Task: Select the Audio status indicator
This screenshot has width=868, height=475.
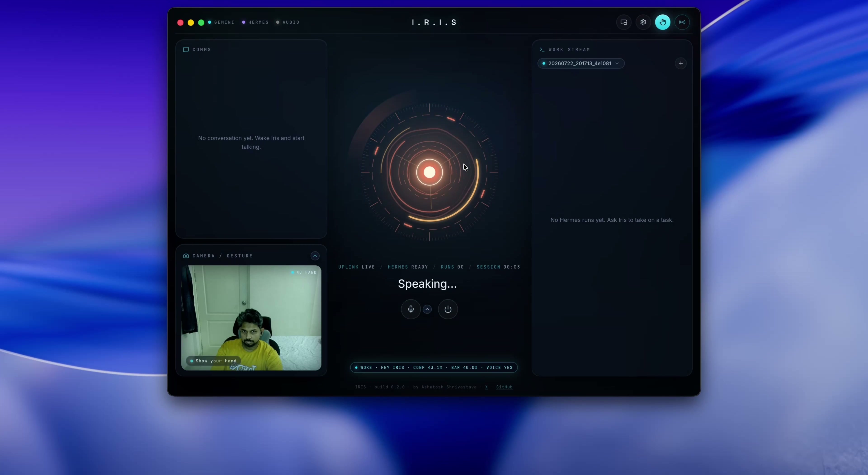Action: 288,22
